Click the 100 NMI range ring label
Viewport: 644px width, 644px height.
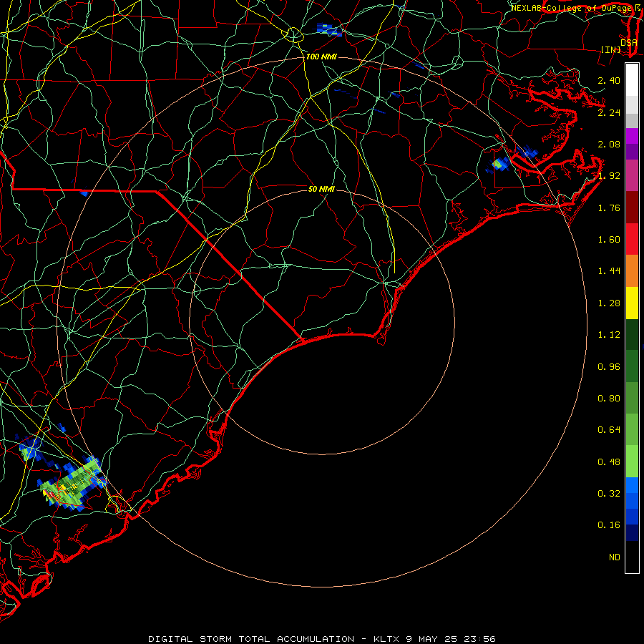[x=321, y=57]
